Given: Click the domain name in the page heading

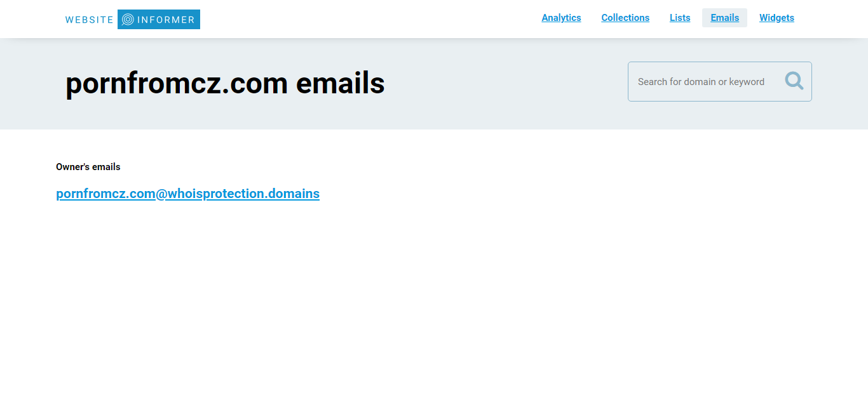Looking at the screenshot, I should point(177,83).
